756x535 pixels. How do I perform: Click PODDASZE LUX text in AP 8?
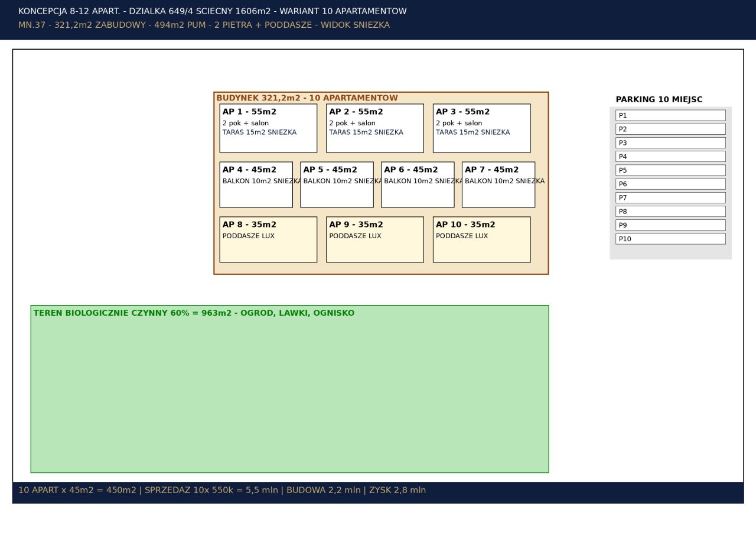click(x=249, y=236)
